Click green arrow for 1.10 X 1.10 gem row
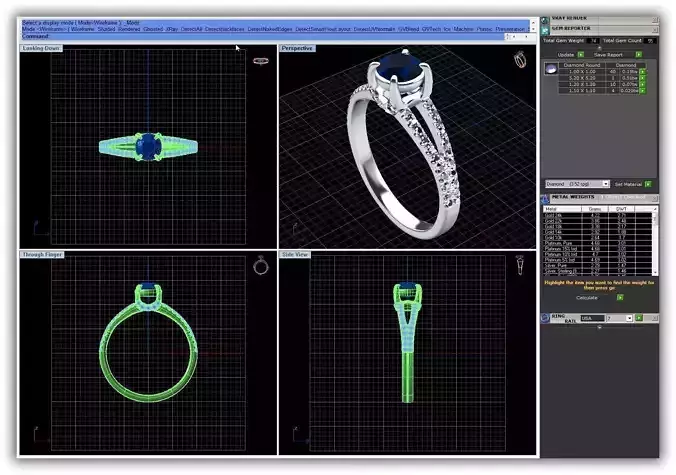This screenshot has height=475, width=676. pos(642,91)
